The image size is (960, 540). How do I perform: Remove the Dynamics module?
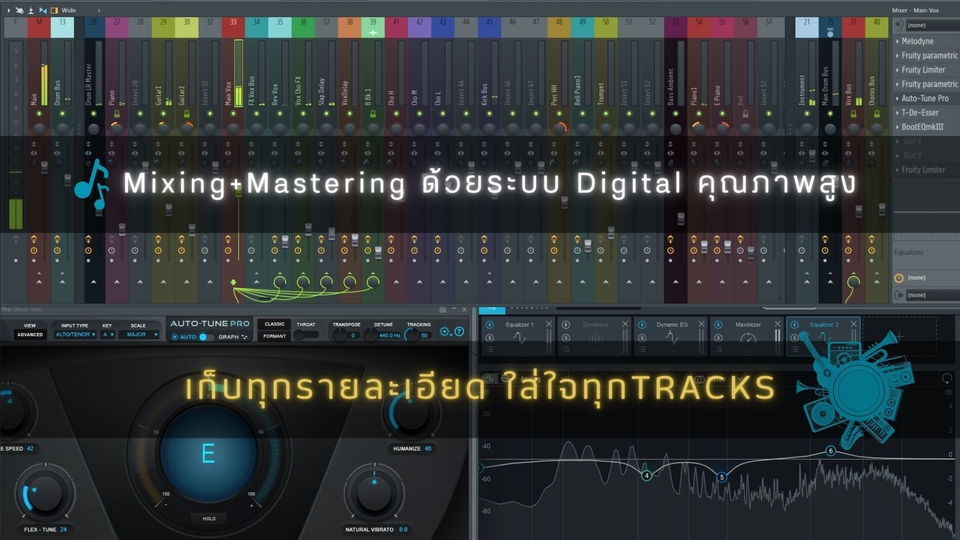(x=624, y=324)
